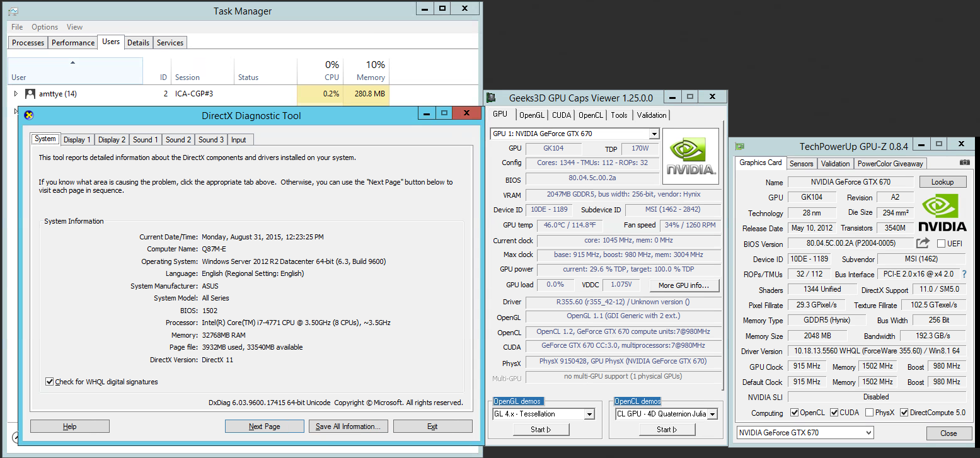Expand the amttye (14) user row
The width and height of the screenshot is (980, 458).
tap(16, 94)
